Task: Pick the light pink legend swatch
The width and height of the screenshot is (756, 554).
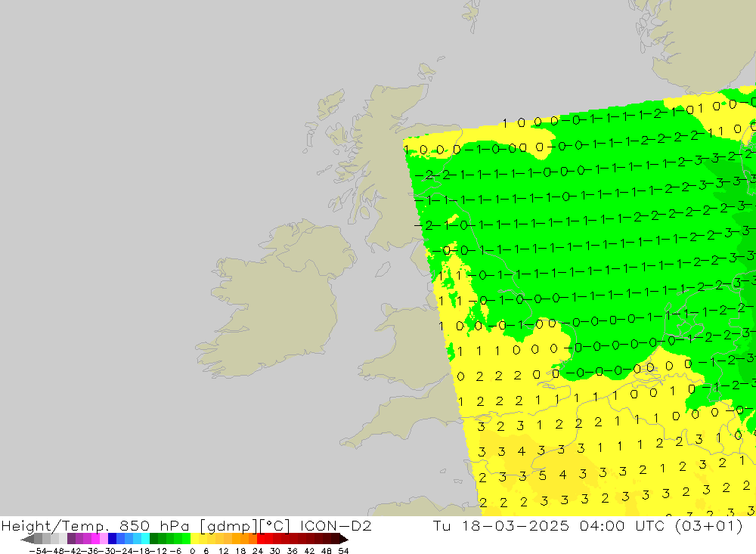Action: (104, 539)
